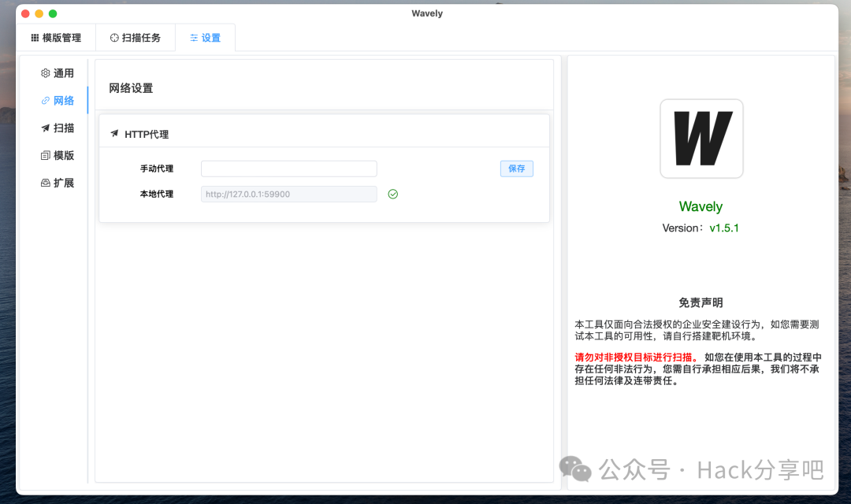
Task: Click the Wavely W logo
Action: pyautogui.click(x=701, y=139)
